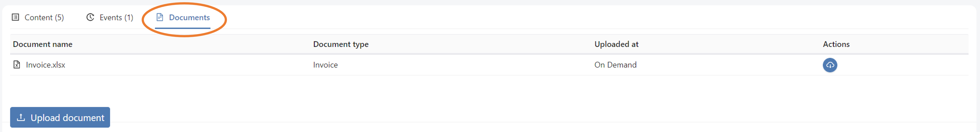Click the document icon on the Documents tab
This screenshot has height=132, width=980.
coord(159,17)
